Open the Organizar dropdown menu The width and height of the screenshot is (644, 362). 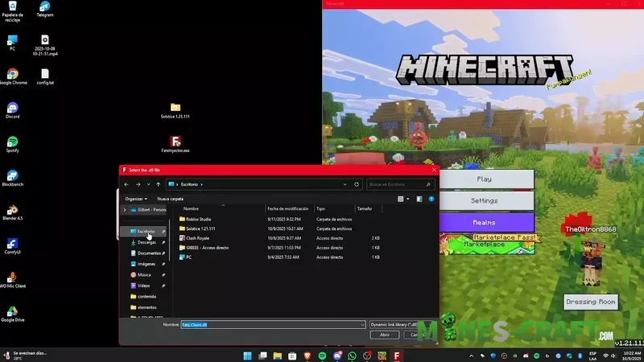[x=136, y=198]
